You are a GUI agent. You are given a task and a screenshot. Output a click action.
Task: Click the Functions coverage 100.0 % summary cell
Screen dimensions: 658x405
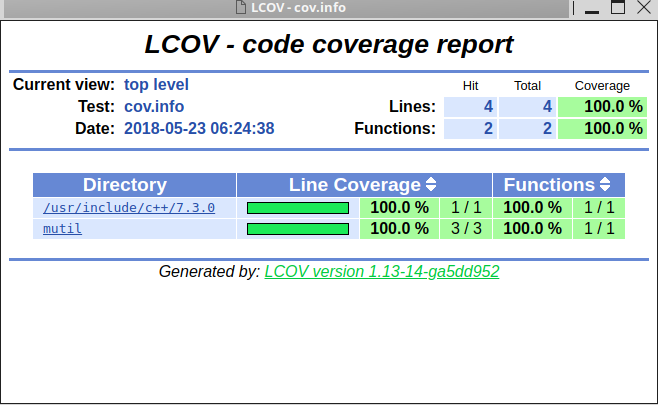pos(602,128)
